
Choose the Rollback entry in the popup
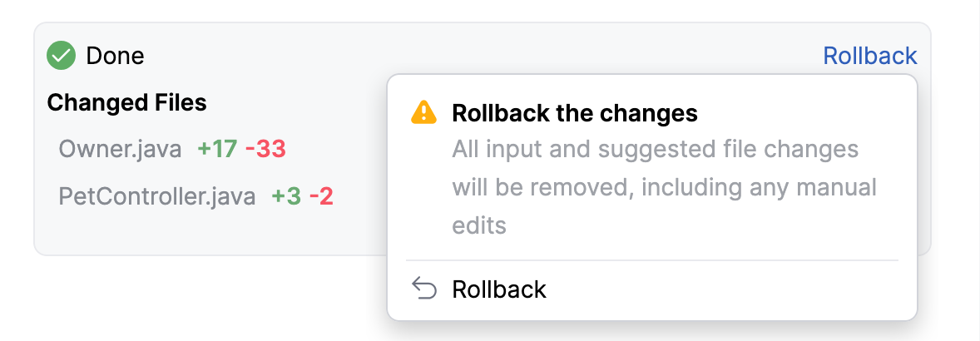click(x=652, y=289)
